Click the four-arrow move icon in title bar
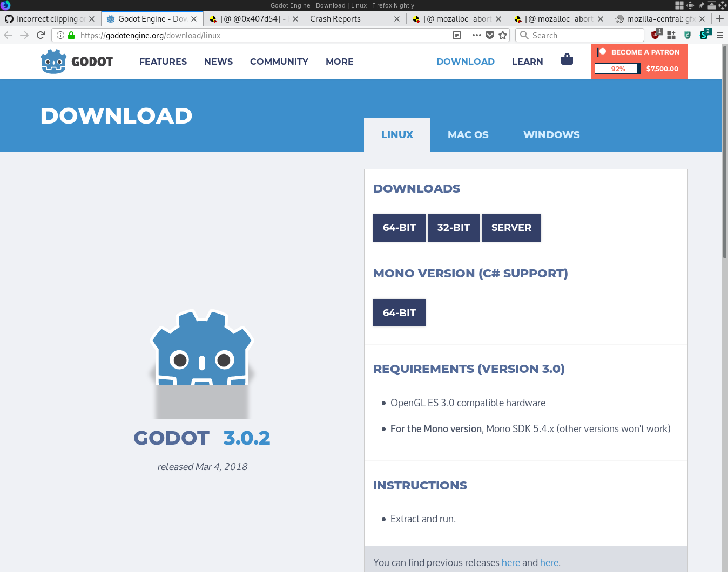 (x=690, y=5)
